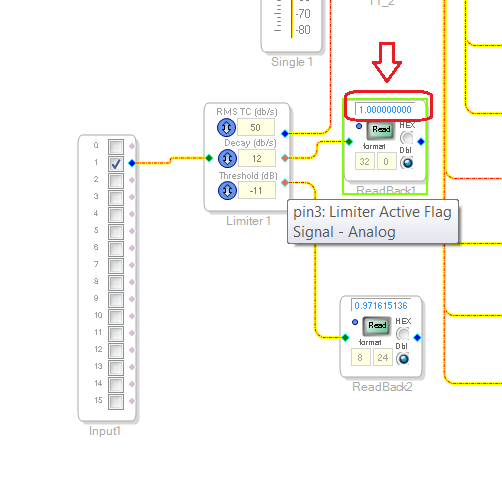Check Input1 channel 12 checkbox
The width and height of the screenshot is (502, 483).
pos(116,351)
